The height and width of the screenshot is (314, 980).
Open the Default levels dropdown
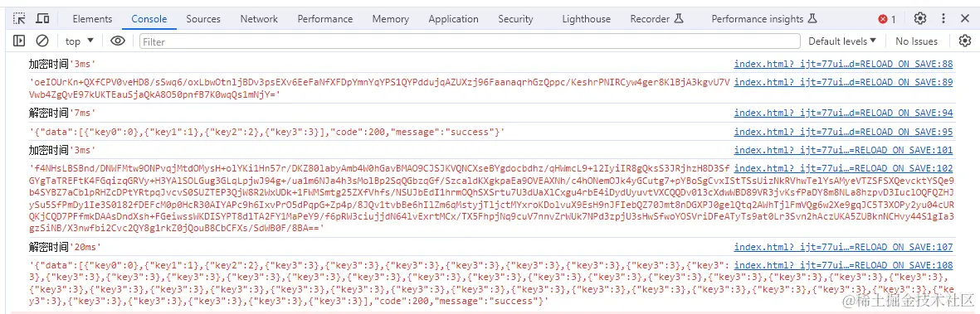tap(842, 41)
